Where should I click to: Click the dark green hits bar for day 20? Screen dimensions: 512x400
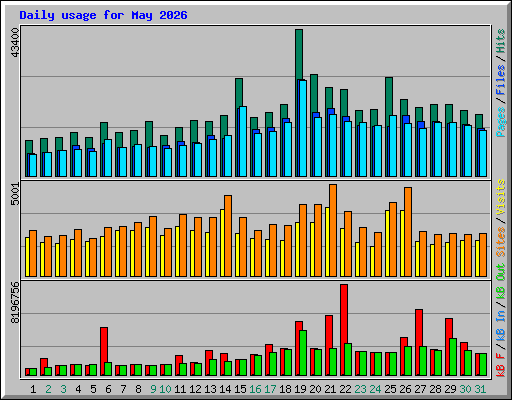coord(314,93)
